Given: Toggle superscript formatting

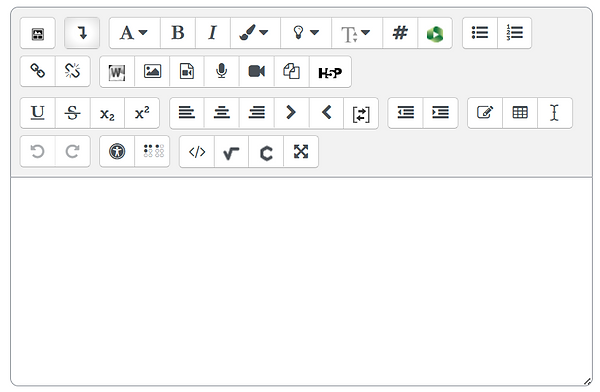Looking at the screenshot, I should point(142,113).
